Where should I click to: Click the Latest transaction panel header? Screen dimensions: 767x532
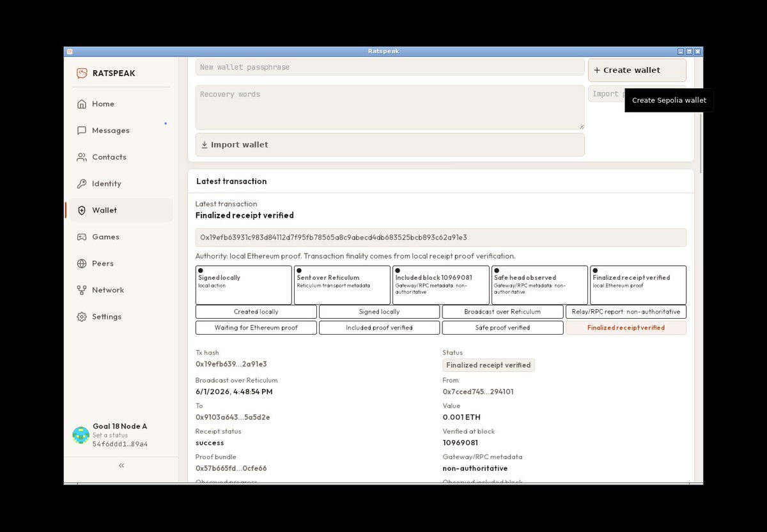[x=441, y=181]
